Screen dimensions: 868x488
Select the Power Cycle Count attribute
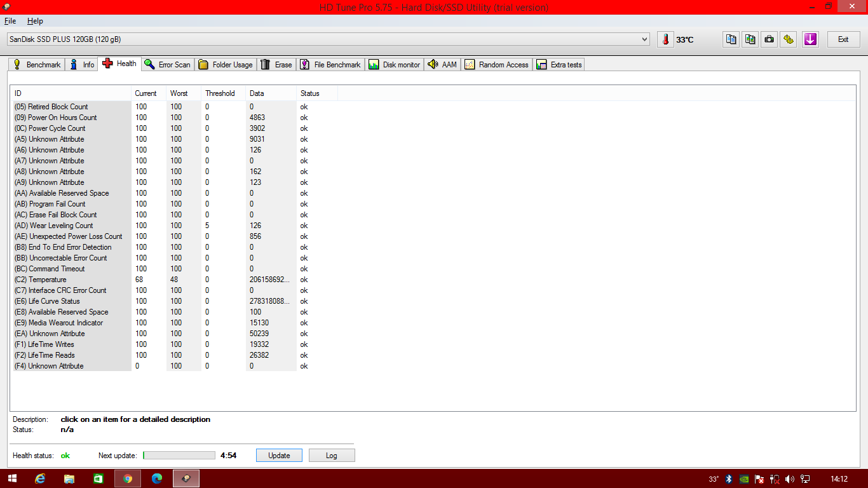point(175,128)
